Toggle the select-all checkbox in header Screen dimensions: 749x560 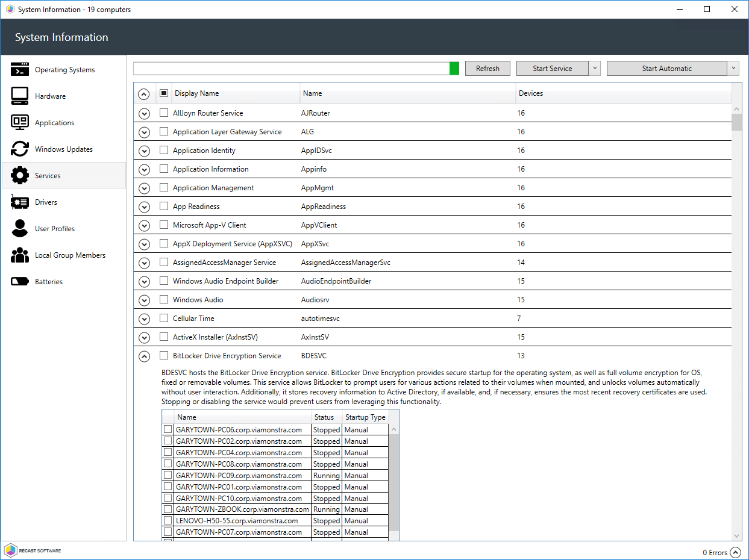click(164, 93)
